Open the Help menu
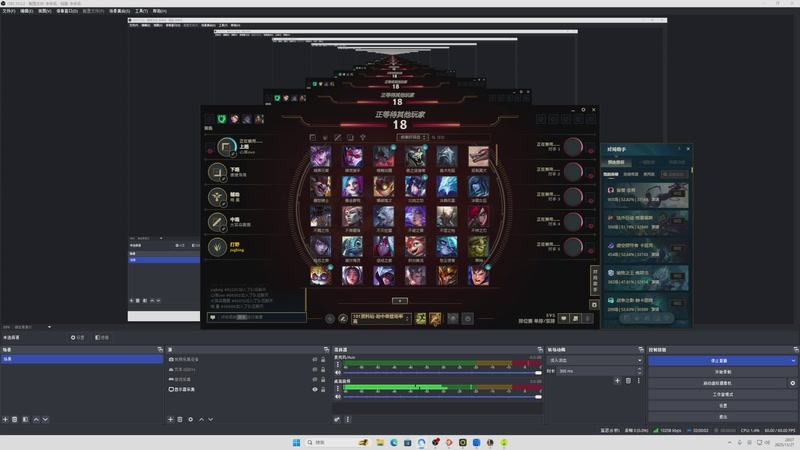 [160, 11]
